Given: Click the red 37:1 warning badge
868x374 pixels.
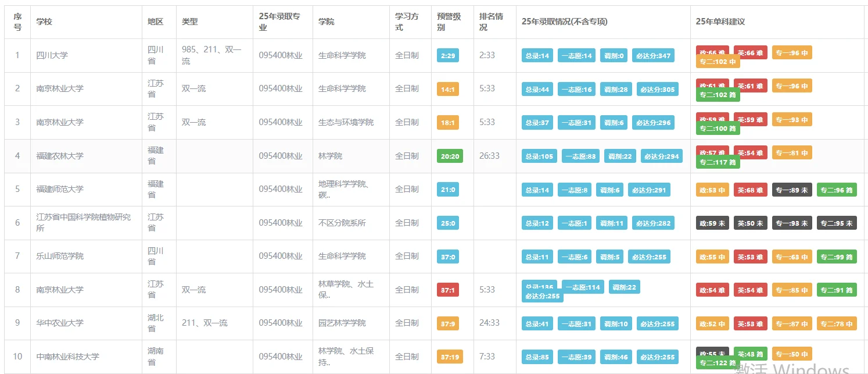Looking at the screenshot, I should click(x=448, y=290).
